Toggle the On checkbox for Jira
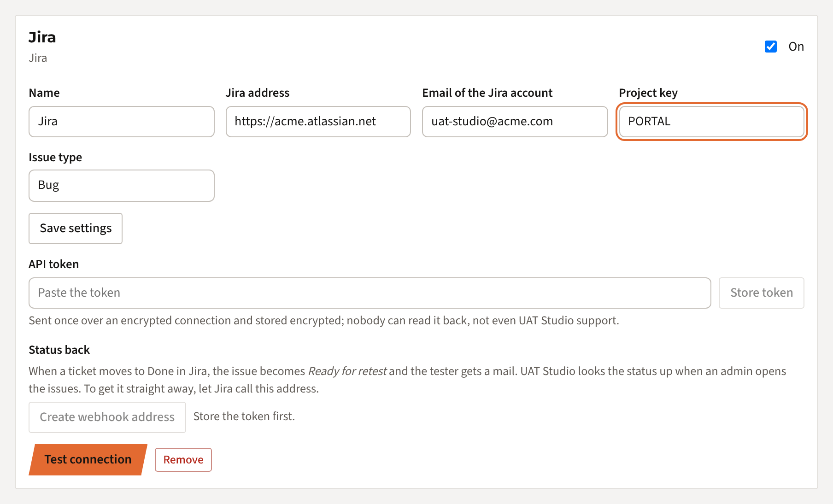Image resolution: width=833 pixels, height=504 pixels. 771,47
